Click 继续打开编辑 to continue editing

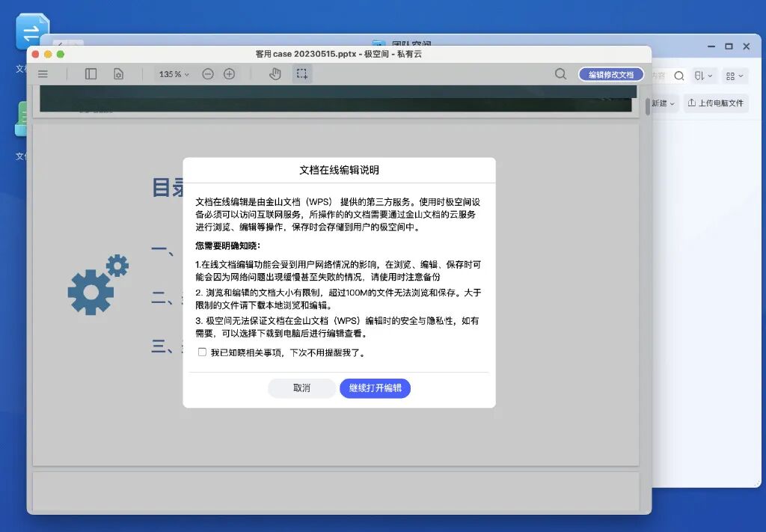click(x=376, y=388)
